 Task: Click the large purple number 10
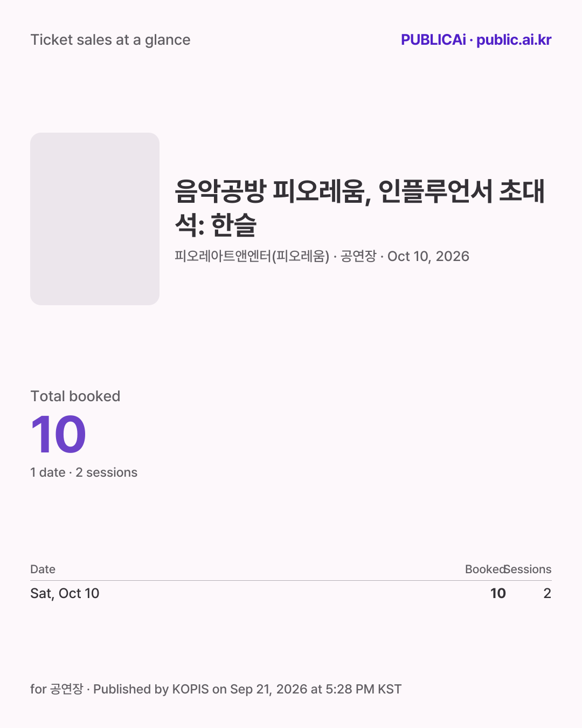pos(58,435)
